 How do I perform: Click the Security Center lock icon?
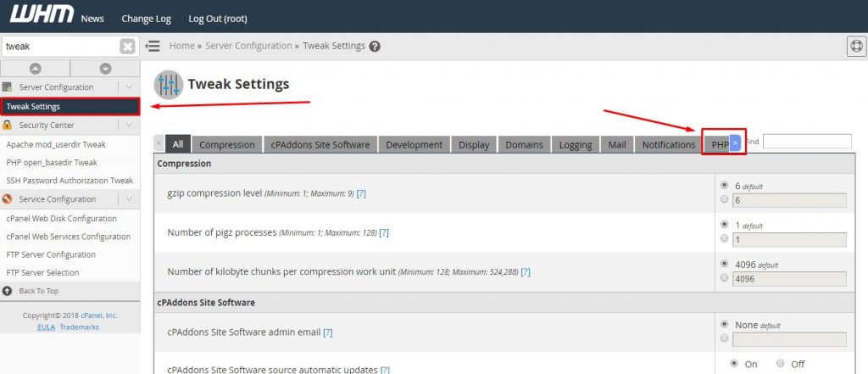(x=7, y=125)
